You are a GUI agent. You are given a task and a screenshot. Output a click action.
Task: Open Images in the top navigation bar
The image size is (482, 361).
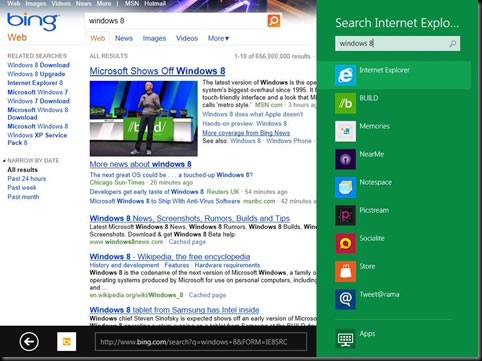36,4
